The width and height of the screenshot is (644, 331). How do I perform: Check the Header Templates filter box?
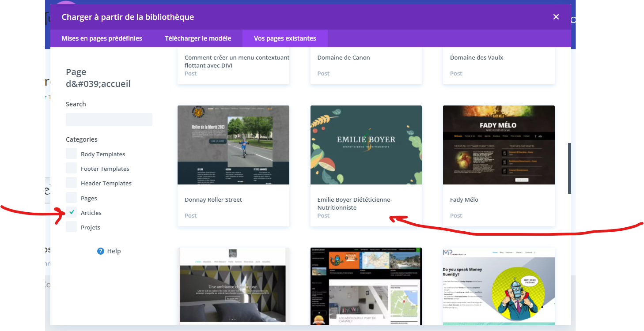72,183
